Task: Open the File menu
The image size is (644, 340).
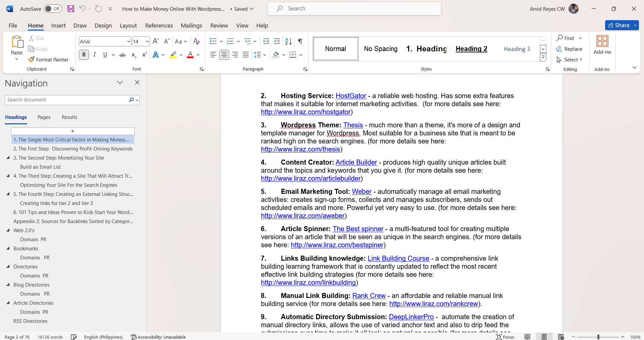Action: 13,26
